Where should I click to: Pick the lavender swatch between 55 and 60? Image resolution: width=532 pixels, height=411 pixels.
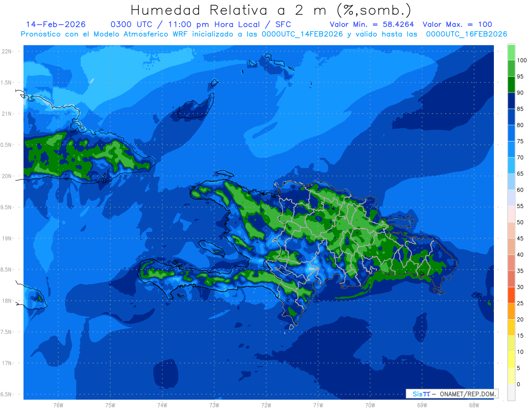pyautogui.click(x=511, y=198)
